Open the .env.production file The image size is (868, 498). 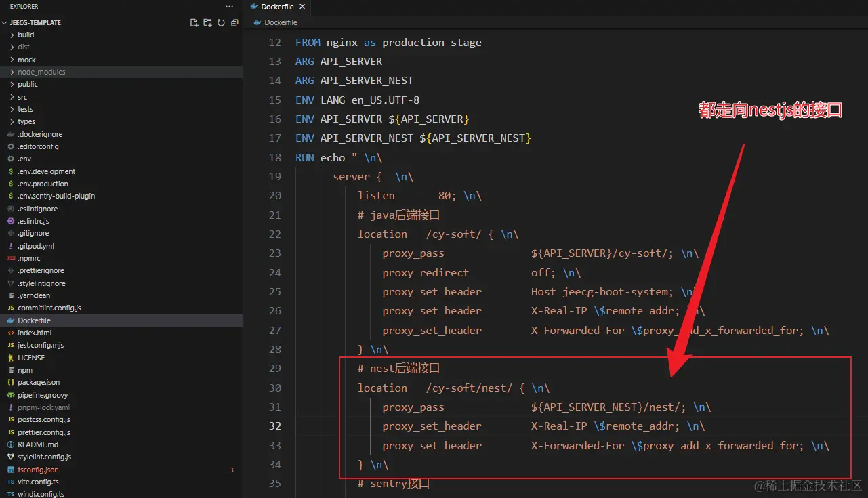(121, 184)
